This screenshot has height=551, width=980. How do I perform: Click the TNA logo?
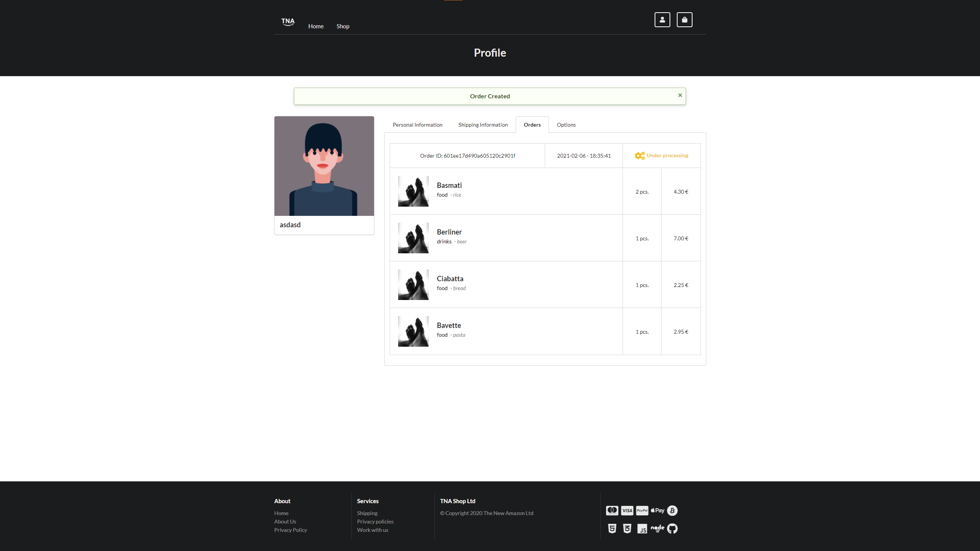point(288,22)
